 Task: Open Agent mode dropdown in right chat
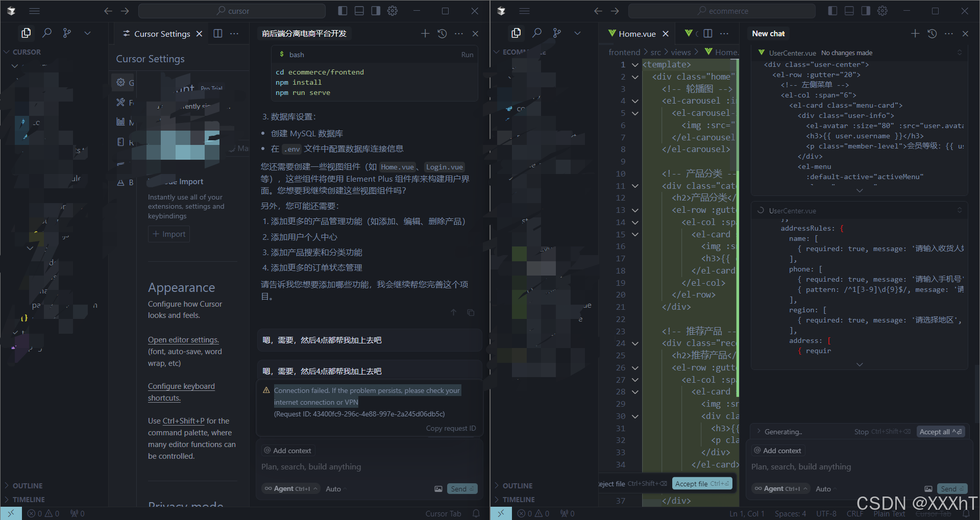click(x=781, y=489)
